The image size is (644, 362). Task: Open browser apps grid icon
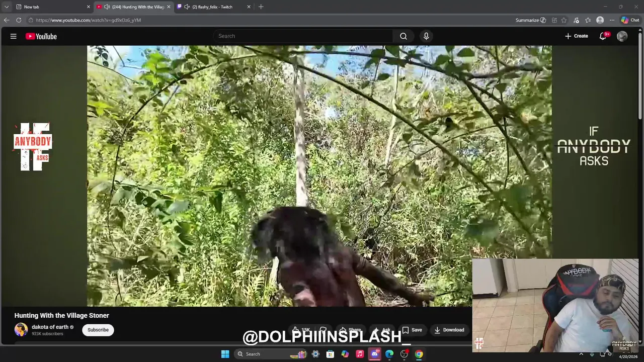pyautogui.click(x=554, y=20)
